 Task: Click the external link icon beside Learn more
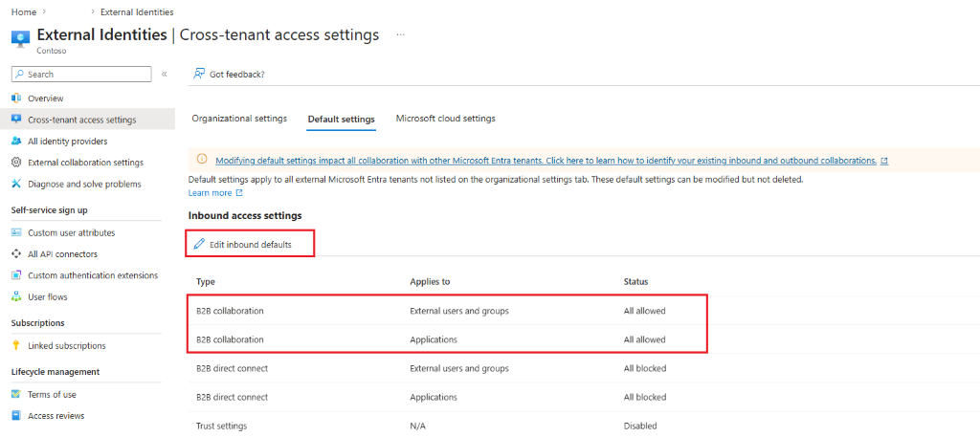coord(238,193)
